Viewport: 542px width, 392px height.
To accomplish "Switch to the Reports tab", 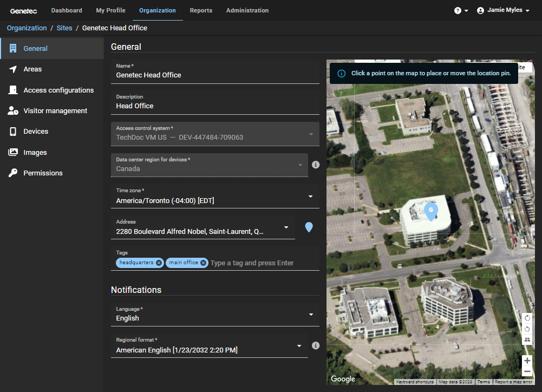I will [x=201, y=10].
